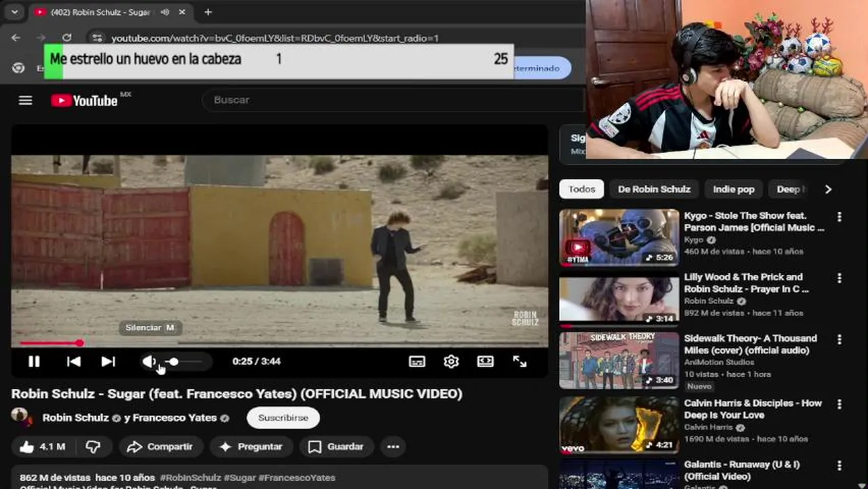Open Sidewalk Theory A Thousand Miles title

click(x=751, y=344)
